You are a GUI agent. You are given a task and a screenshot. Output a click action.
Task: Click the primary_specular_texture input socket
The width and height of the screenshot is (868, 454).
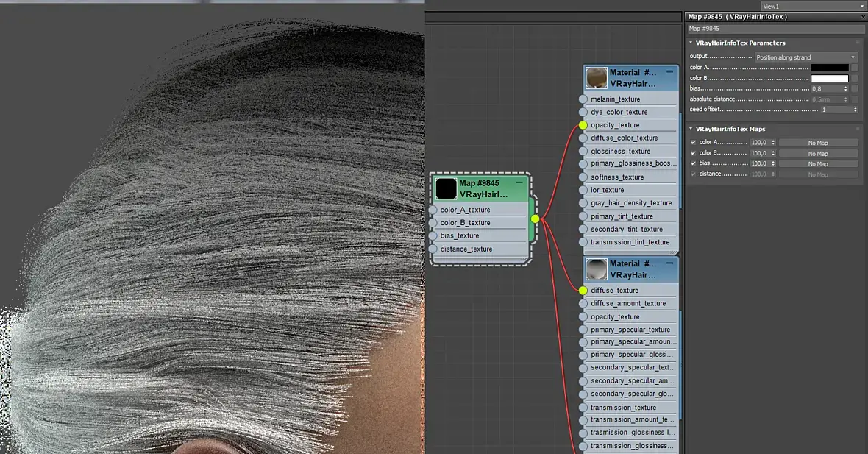pos(583,330)
